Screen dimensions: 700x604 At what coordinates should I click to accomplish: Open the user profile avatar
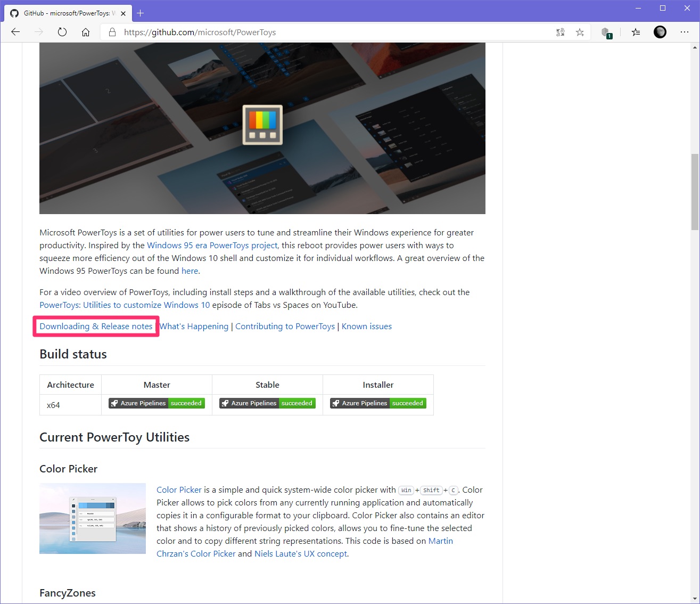tap(660, 32)
